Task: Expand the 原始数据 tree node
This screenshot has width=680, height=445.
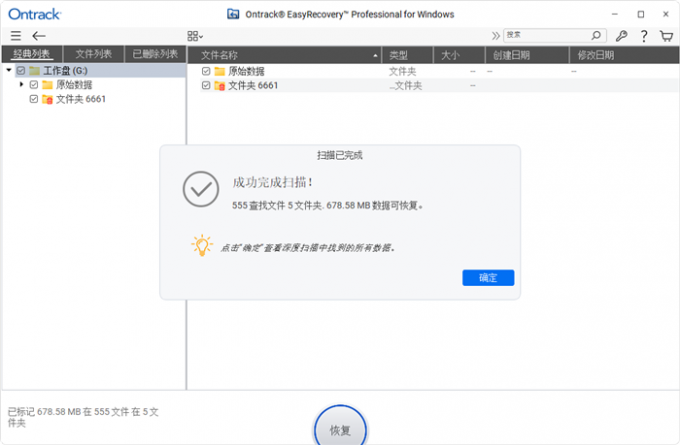Action: click(x=21, y=84)
